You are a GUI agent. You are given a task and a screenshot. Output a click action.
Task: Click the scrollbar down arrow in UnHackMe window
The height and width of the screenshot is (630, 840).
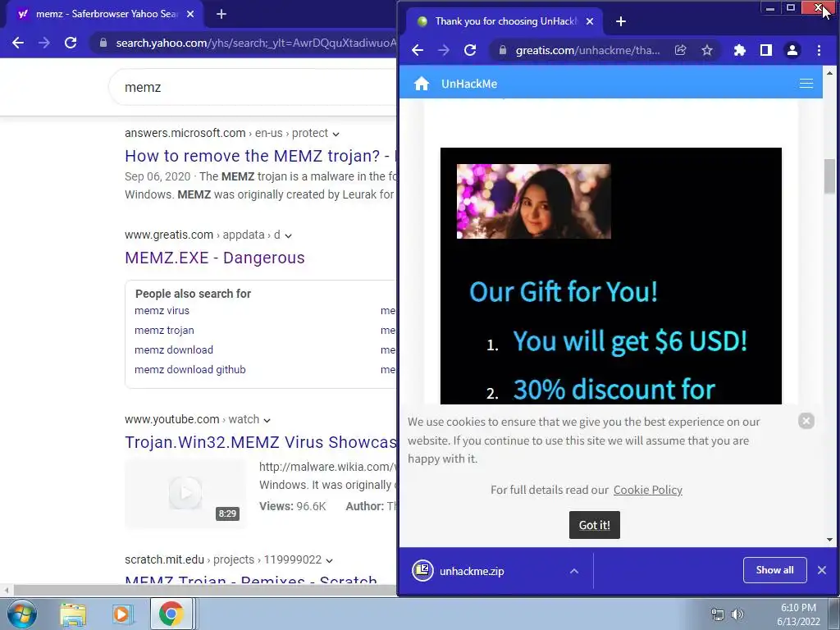click(830, 540)
